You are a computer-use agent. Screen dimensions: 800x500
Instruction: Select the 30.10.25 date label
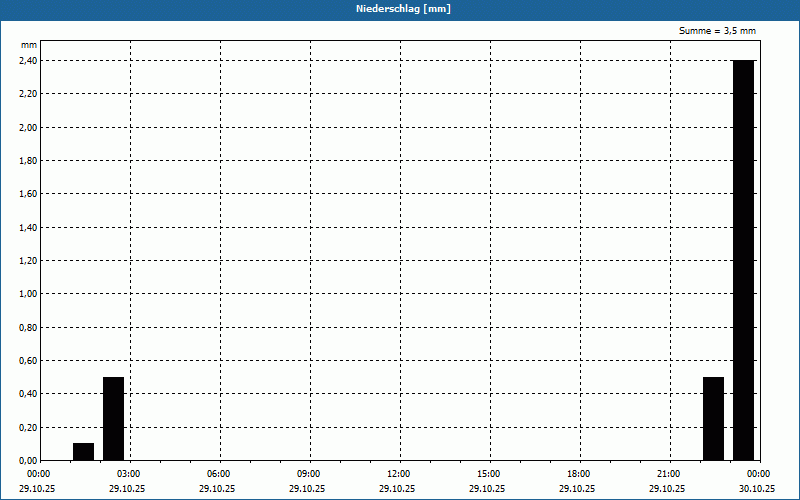[757, 489]
